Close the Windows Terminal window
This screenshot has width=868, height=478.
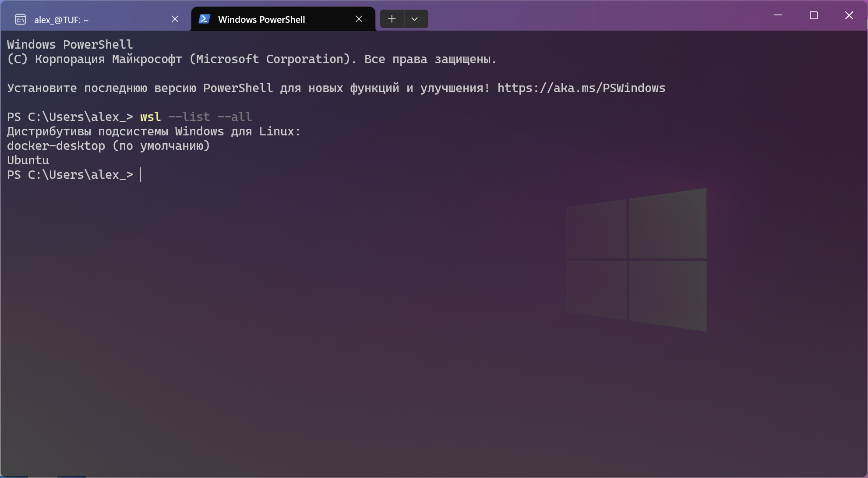click(x=849, y=15)
